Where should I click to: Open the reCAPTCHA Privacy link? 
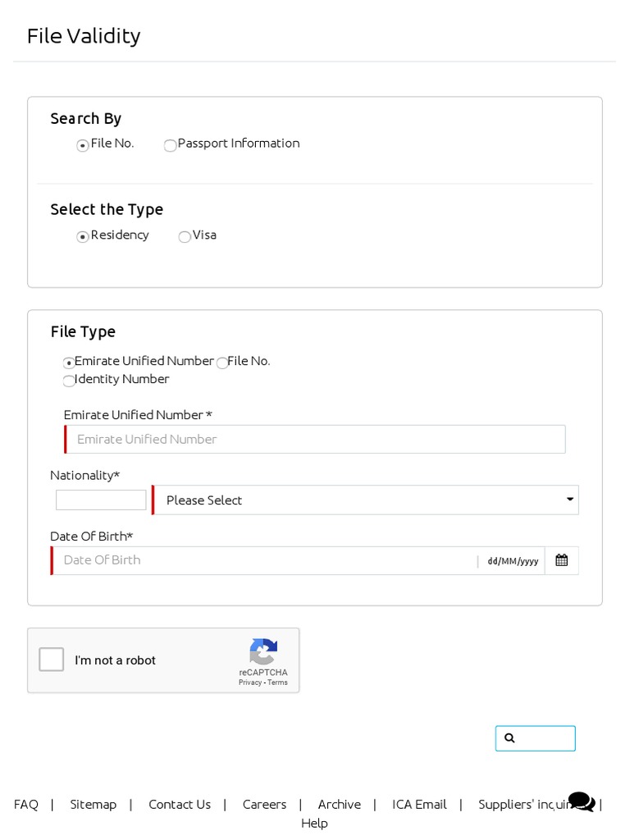point(249,682)
